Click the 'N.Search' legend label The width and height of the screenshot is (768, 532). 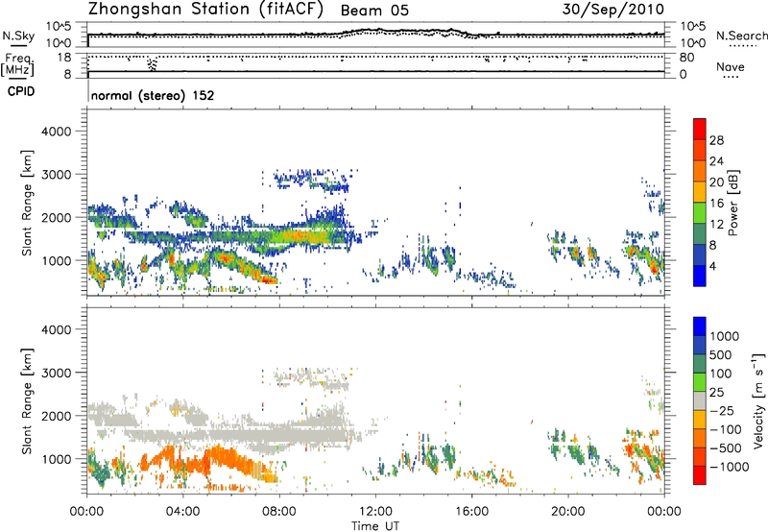pos(741,36)
